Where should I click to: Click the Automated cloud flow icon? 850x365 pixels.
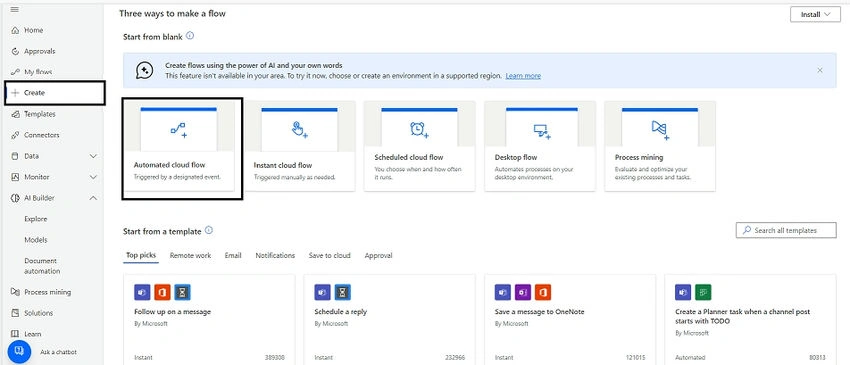click(178, 130)
